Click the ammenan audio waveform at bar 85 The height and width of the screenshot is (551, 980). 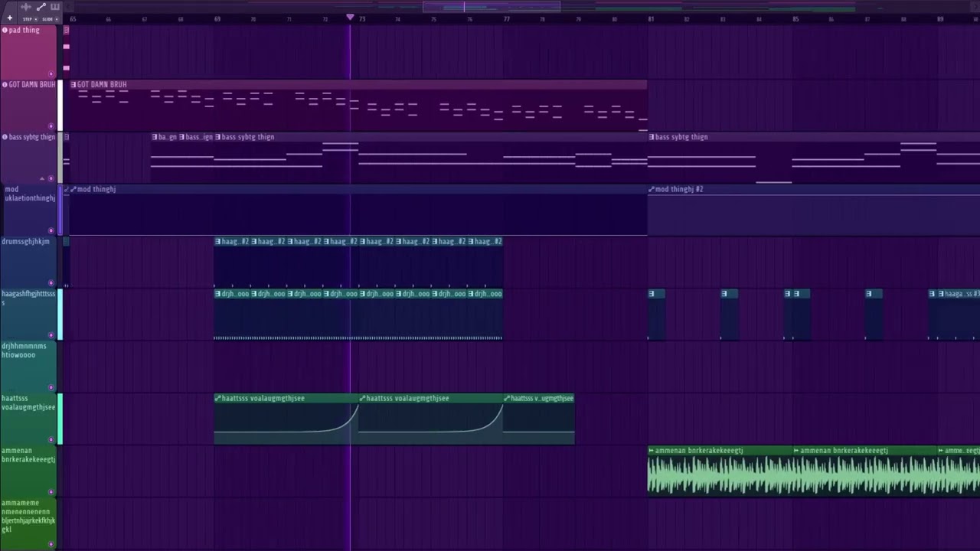(865, 475)
